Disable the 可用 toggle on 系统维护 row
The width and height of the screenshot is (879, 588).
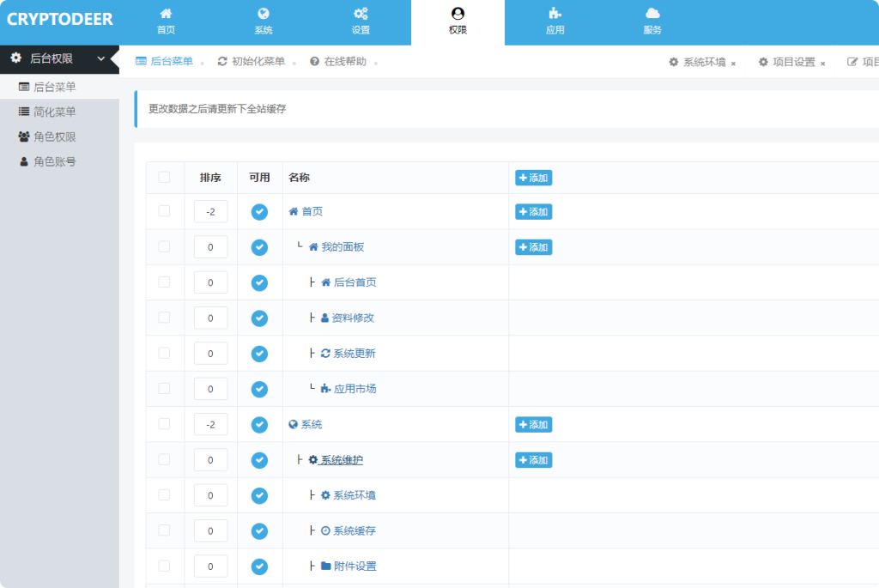pos(259,459)
